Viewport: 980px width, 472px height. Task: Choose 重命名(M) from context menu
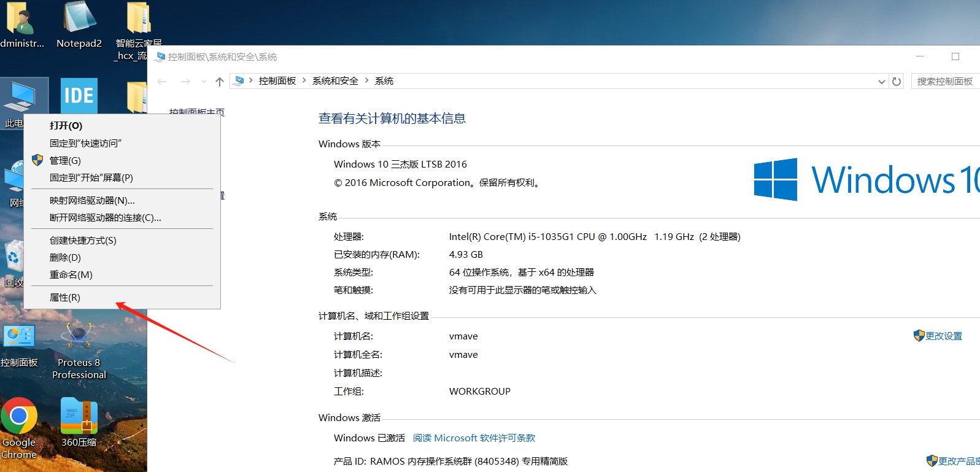tap(122, 274)
